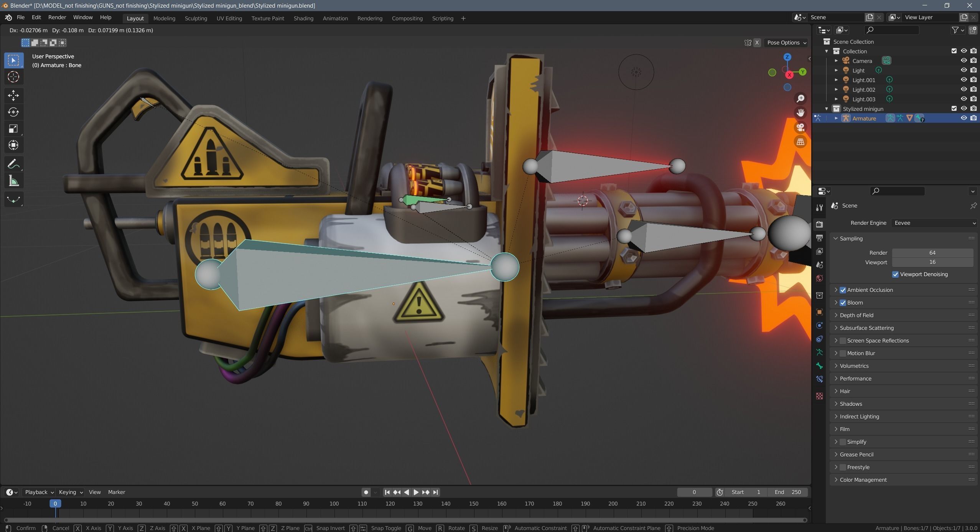
Task: Open Output properties tab
Action: click(819, 238)
